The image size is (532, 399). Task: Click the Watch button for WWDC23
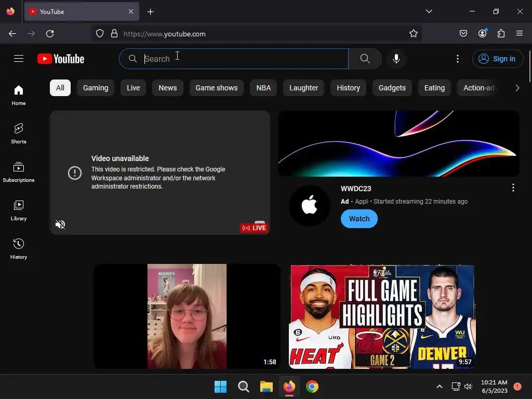click(x=359, y=219)
